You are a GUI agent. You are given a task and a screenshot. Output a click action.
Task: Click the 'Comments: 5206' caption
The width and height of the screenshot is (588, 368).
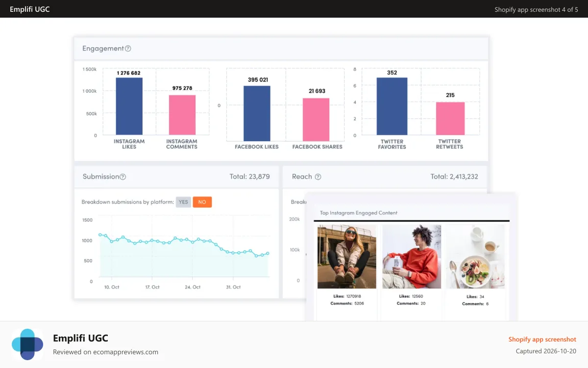(x=347, y=303)
